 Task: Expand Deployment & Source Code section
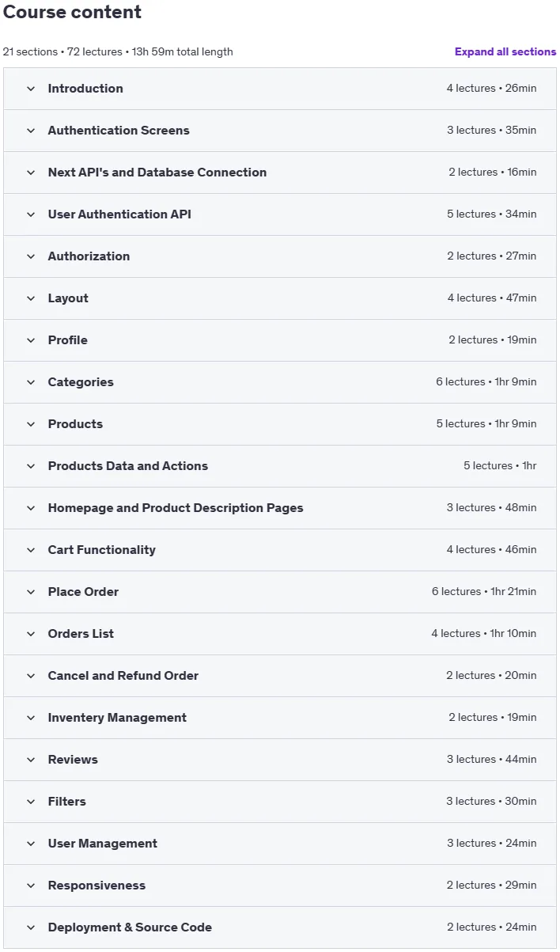280,927
